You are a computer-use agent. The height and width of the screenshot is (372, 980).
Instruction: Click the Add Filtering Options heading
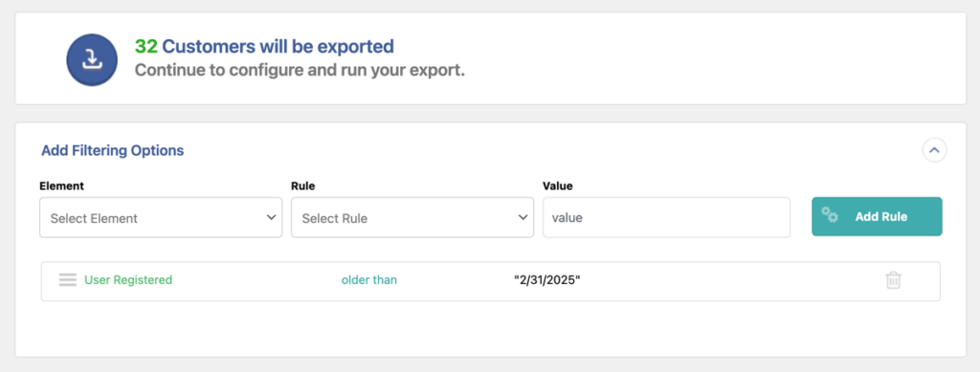click(113, 150)
